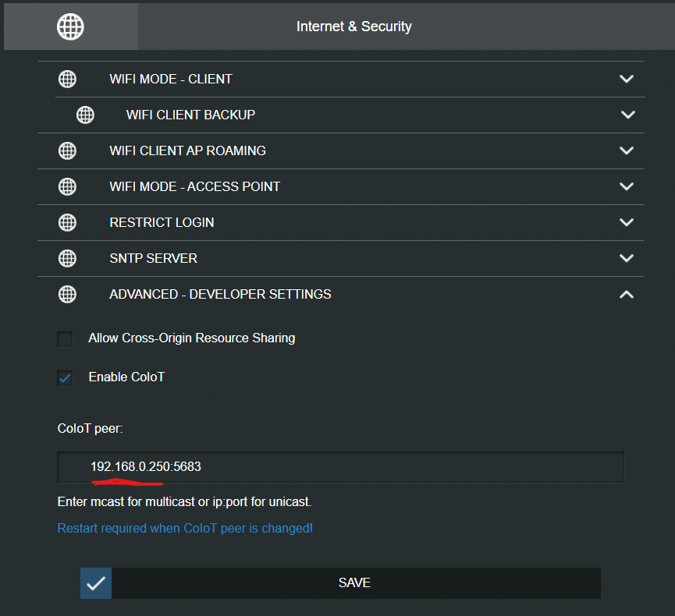Image resolution: width=675 pixels, height=616 pixels.
Task: Click the CoIoT peer address input field
Action: [x=340, y=467]
